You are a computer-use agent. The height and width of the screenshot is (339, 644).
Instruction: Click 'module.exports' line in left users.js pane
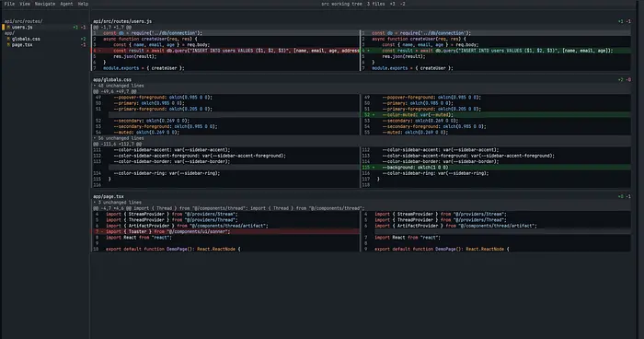144,68
